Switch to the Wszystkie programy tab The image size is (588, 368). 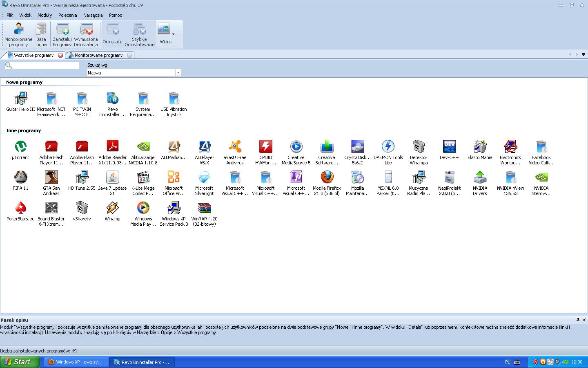[33, 55]
